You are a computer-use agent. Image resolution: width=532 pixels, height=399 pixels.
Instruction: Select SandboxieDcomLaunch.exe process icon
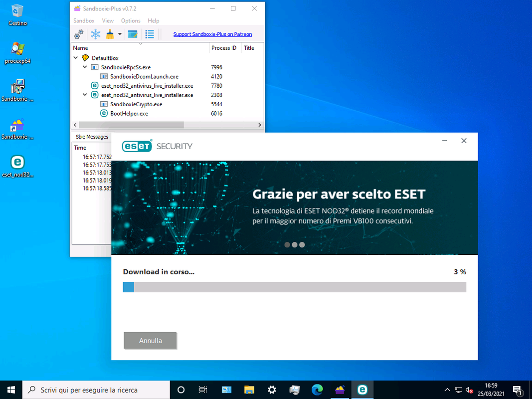tap(104, 76)
